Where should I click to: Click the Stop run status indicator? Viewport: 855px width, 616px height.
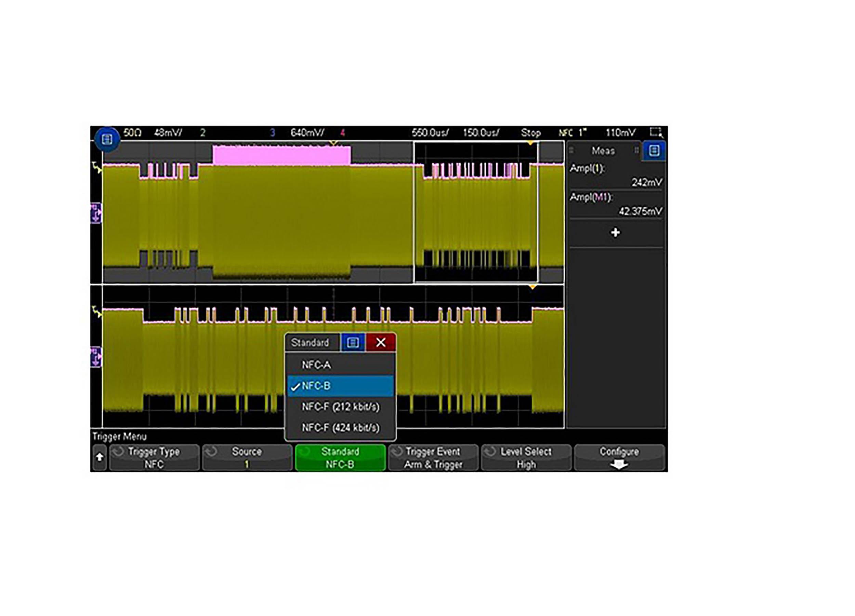[x=530, y=132]
